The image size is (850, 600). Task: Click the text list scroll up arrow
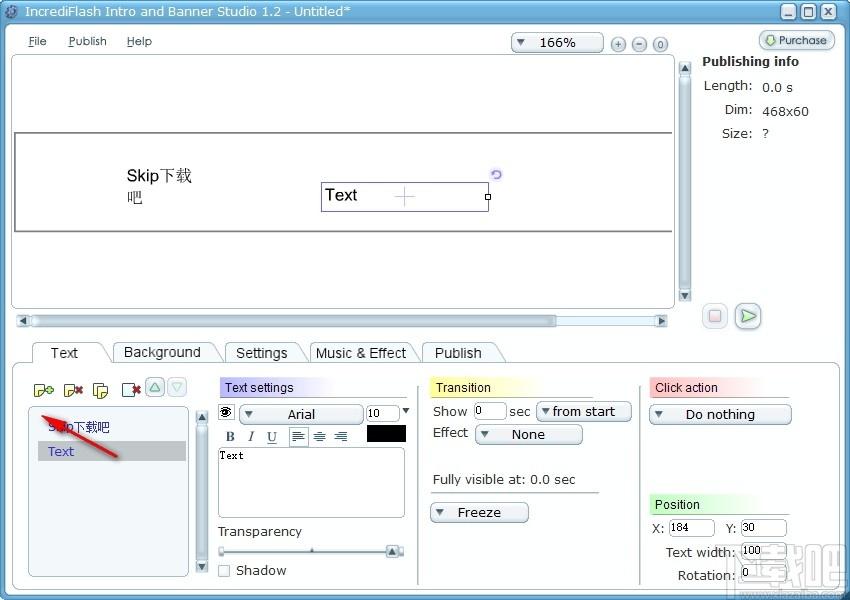pyautogui.click(x=202, y=417)
